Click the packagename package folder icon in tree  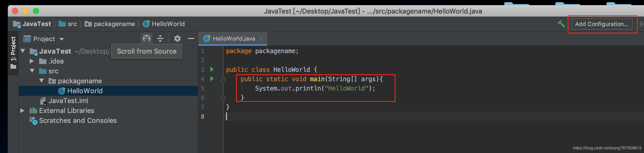[x=52, y=81]
